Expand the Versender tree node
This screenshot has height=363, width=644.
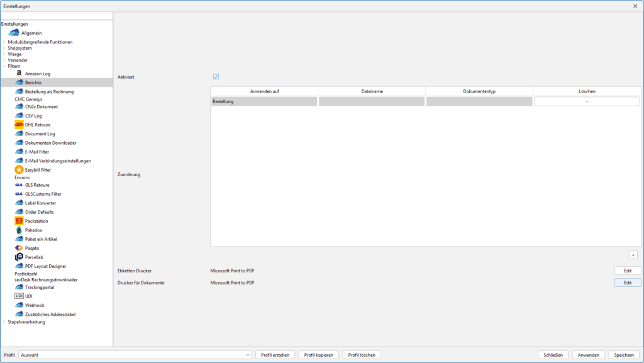point(4,60)
